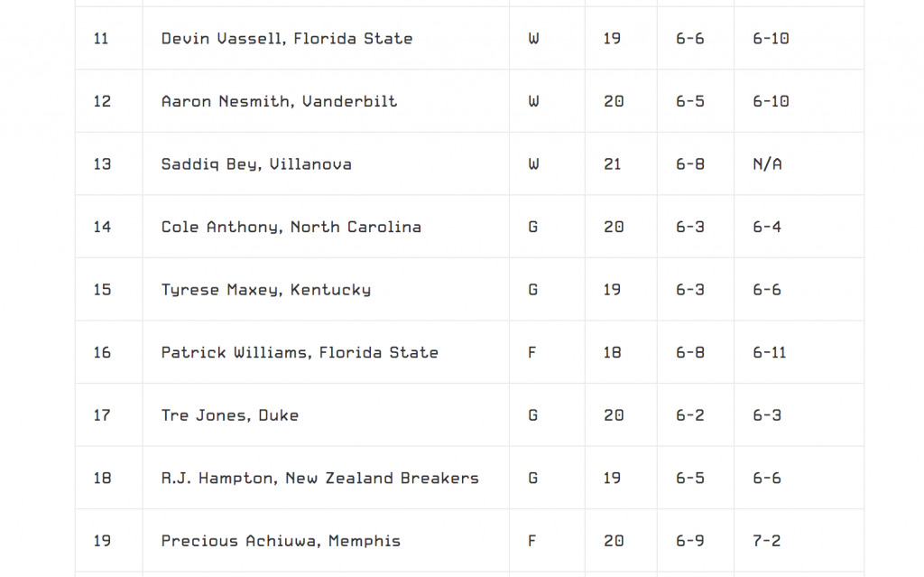Click rank number 19 cell
Screen dimensions: 924x577
pyautogui.click(x=109, y=541)
